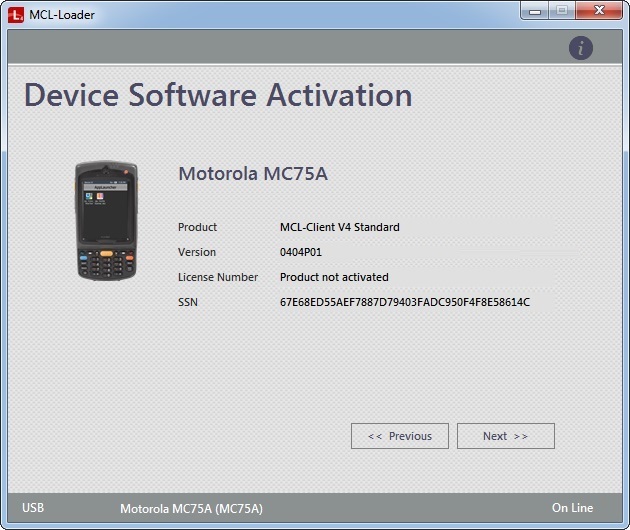Click the Motorola MC75A device image
The height and width of the screenshot is (530, 630).
pos(105,222)
